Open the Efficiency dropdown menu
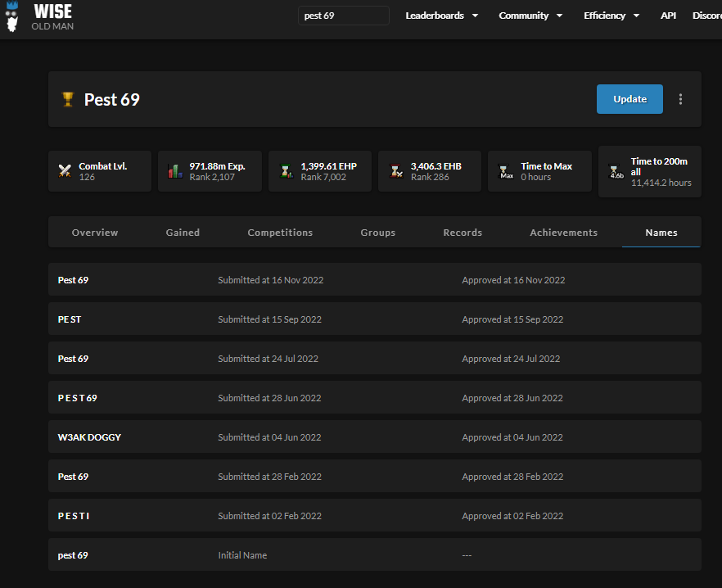 coord(611,16)
